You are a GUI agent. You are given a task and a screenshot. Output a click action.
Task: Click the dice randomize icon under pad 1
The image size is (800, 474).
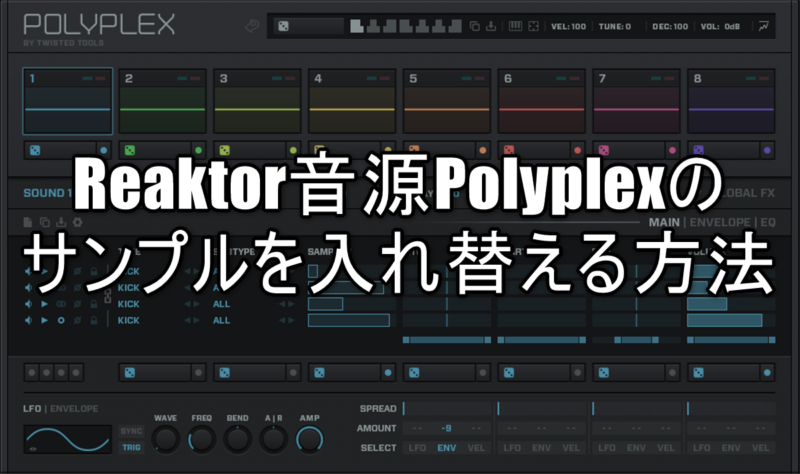(x=34, y=150)
